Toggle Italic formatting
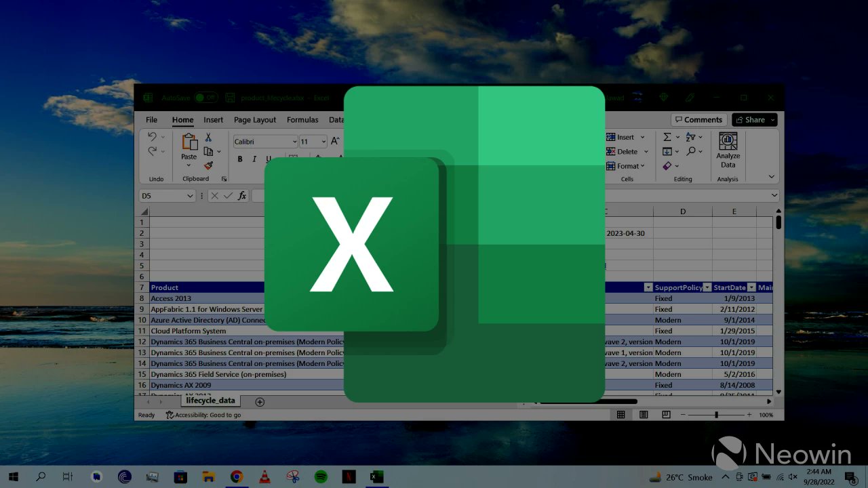 click(254, 159)
